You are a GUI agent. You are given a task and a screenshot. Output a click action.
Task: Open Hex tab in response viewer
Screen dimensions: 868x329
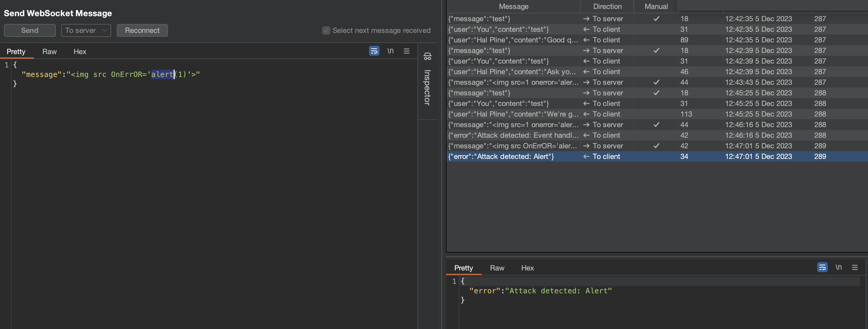pos(527,268)
